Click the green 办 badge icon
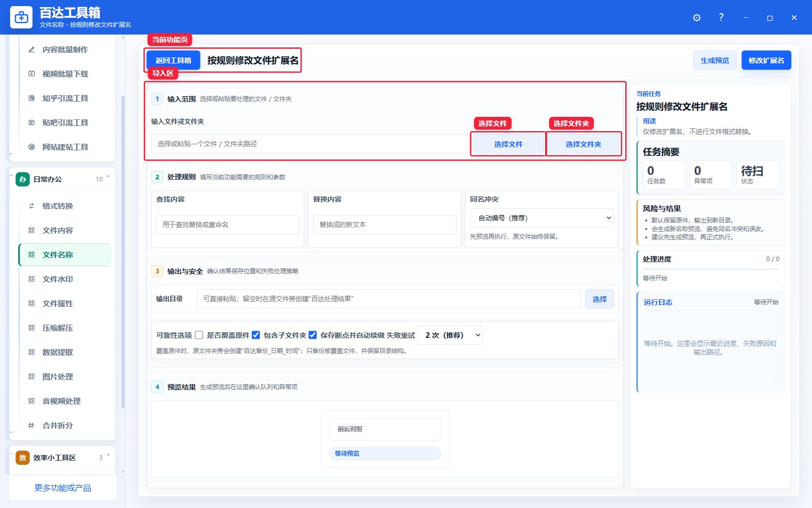Viewport: 812px width, 508px height. pos(23,179)
